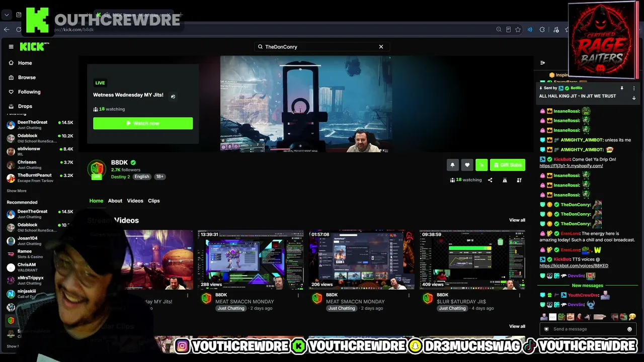Open pinned message three-dot options

tap(634, 88)
